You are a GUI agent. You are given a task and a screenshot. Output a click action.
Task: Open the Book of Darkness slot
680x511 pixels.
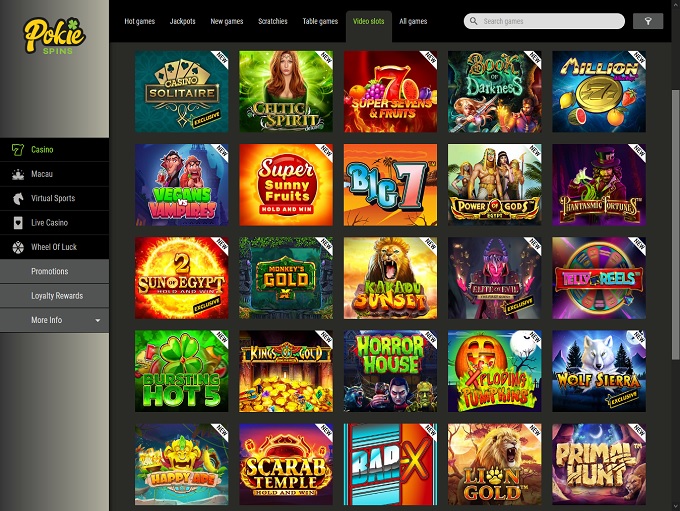click(x=494, y=92)
